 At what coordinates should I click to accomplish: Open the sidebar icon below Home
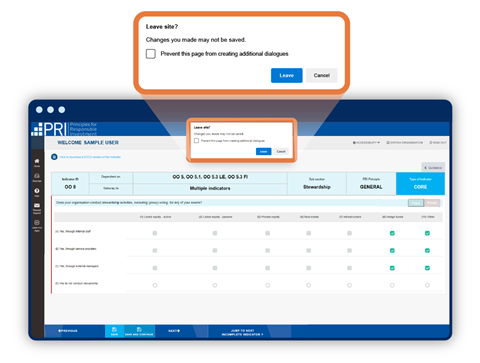[37, 177]
